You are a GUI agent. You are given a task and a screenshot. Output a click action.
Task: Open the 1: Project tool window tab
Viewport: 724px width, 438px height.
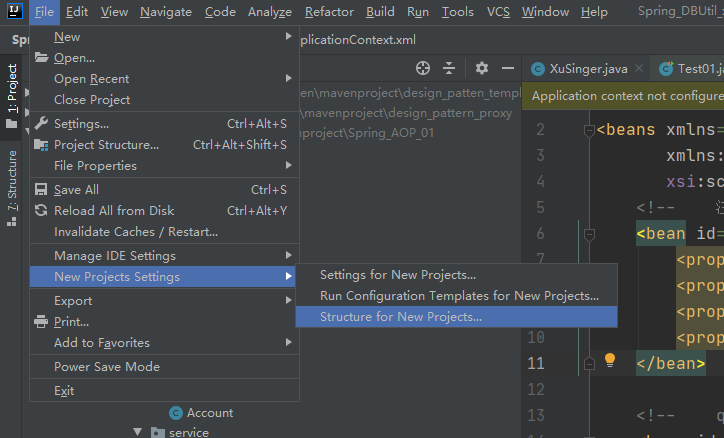[12, 96]
